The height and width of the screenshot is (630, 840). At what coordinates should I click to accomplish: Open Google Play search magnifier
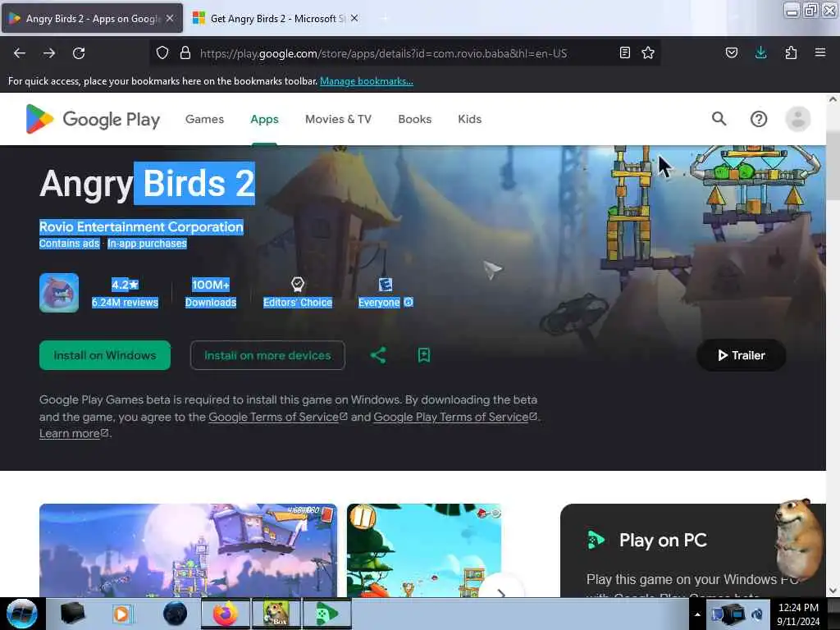point(719,118)
